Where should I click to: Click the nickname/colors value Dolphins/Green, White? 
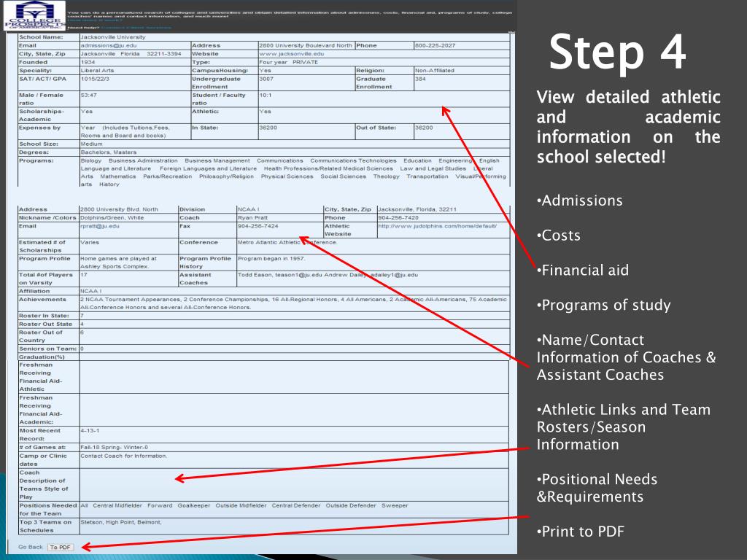[112, 217]
